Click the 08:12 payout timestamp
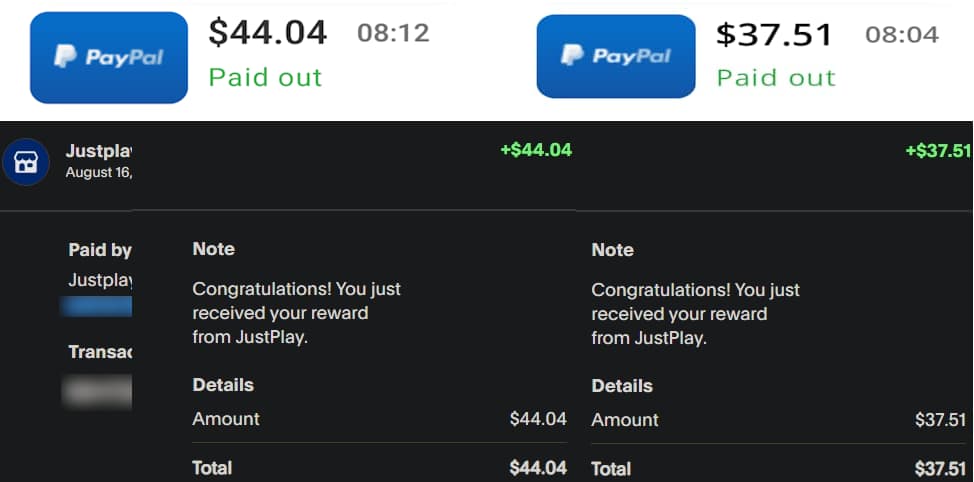974x482 pixels. [x=393, y=33]
